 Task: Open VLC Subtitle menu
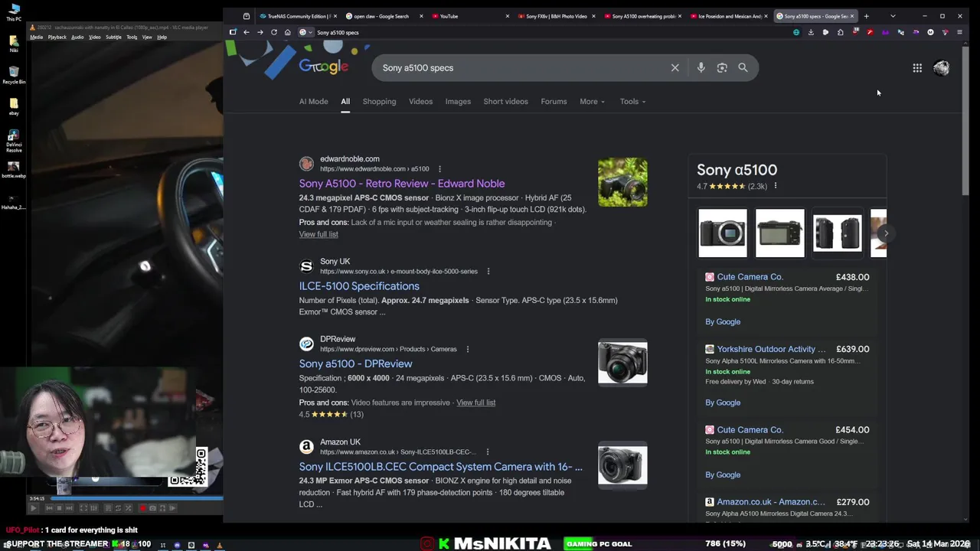[x=113, y=37]
